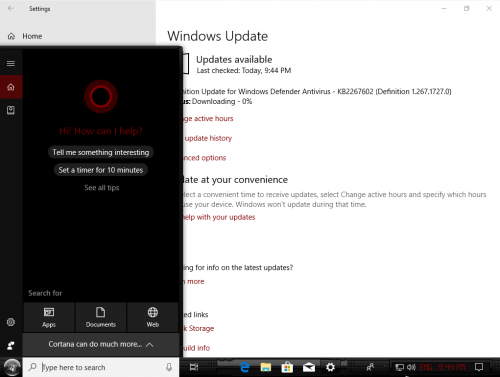Open Task View on the taskbar
Image resolution: width=500 pixels, height=377 pixels.
point(194,367)
